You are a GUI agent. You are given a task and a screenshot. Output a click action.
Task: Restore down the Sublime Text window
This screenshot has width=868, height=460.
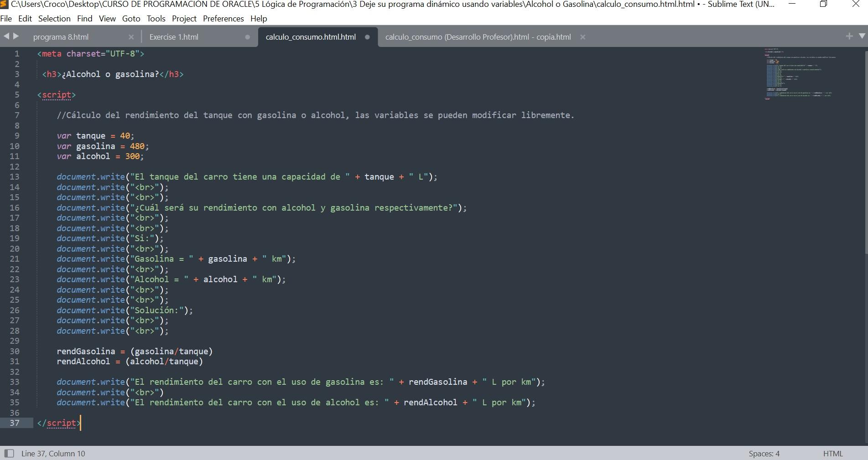coord(823,4)
